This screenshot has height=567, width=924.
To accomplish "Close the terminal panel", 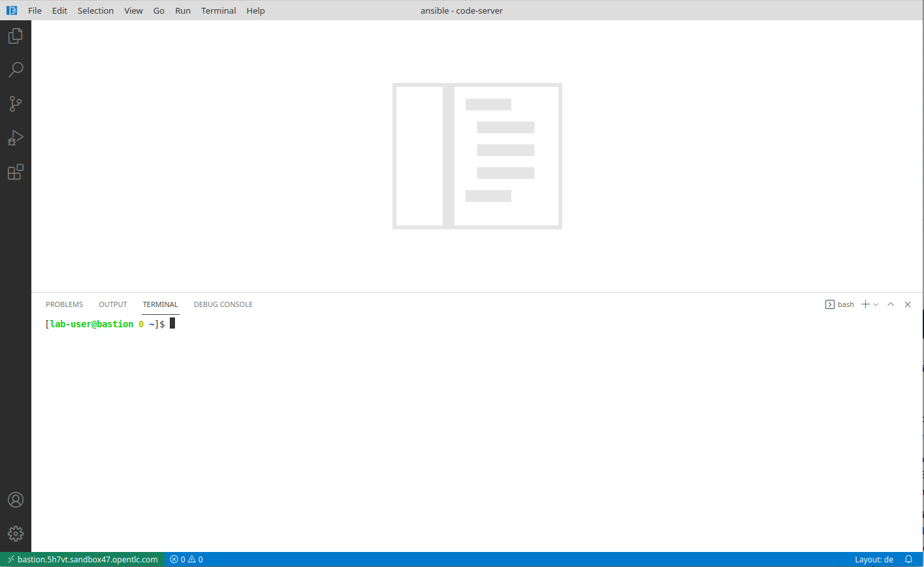I will pos(908,304).
